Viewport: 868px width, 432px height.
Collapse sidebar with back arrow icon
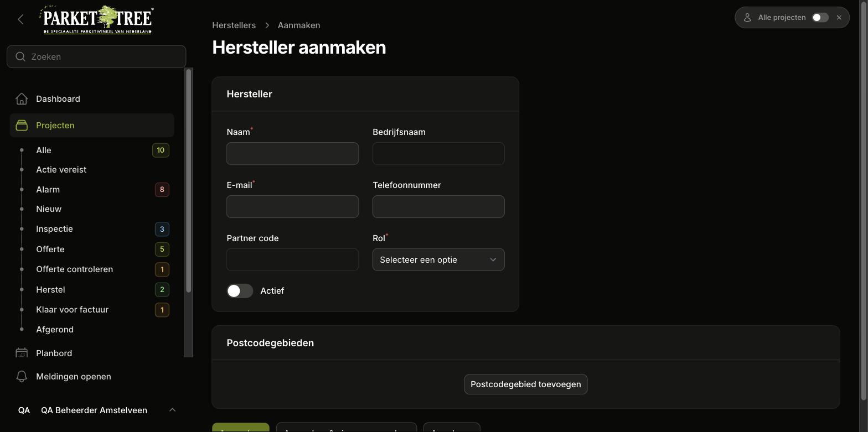click(20, 19)
